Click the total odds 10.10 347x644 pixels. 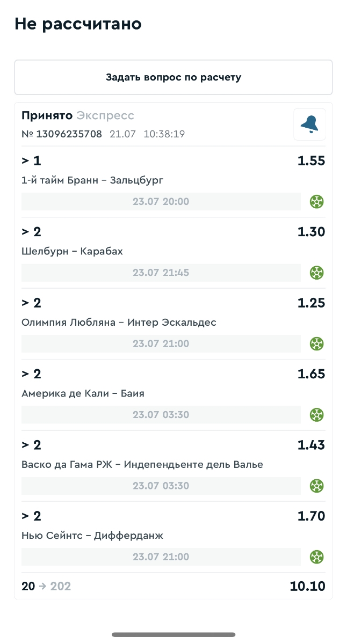pos(307,587)
